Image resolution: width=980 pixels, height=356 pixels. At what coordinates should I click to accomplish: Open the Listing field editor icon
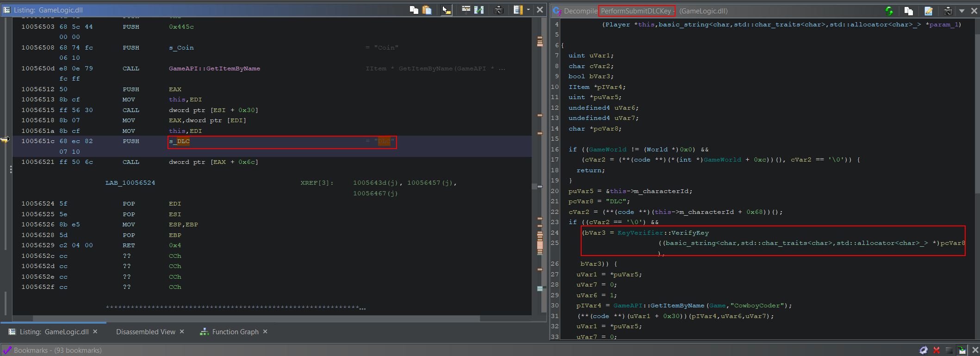coord(466,10)
